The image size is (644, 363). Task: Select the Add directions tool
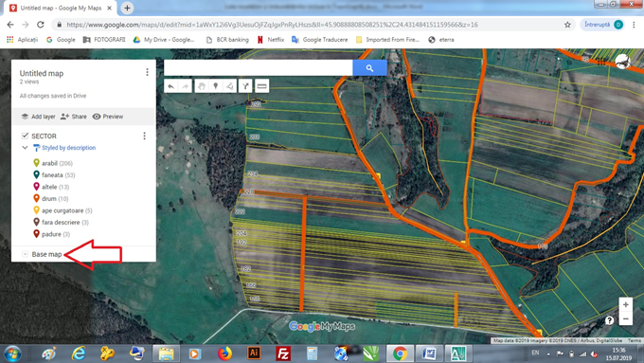245,86
